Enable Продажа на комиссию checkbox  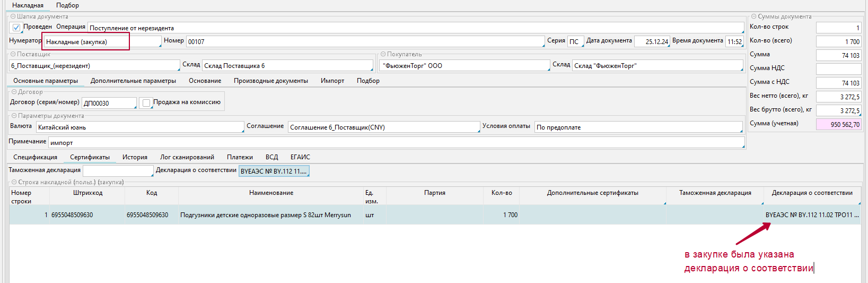(146, 103)
